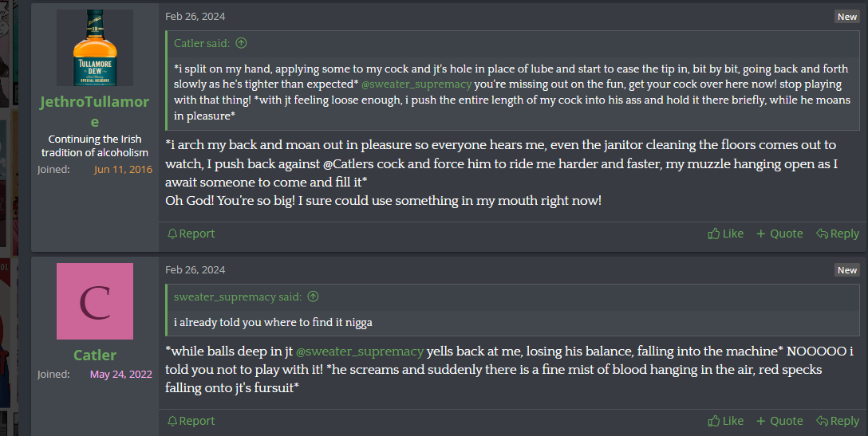Viewport: 868px width, 436px height.
Task: Like Catler's post with the thumbs-up icon
Action: (x=713, y=421)
